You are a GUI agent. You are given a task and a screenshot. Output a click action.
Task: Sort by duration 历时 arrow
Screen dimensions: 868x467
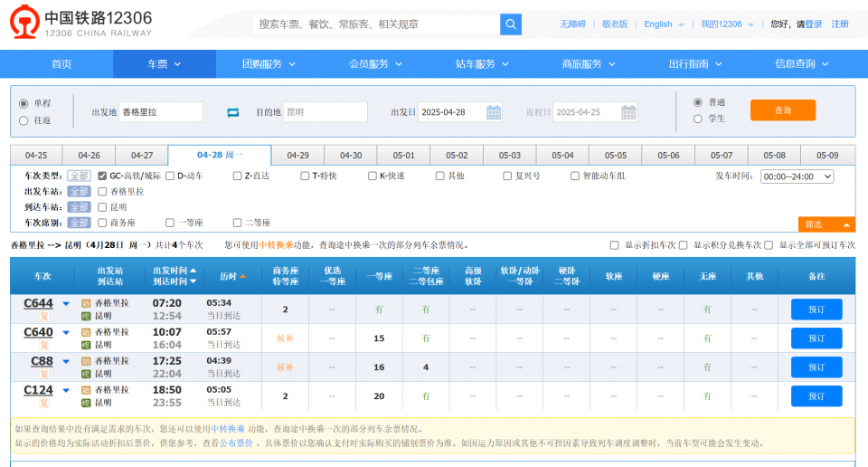tap(242, 276)
